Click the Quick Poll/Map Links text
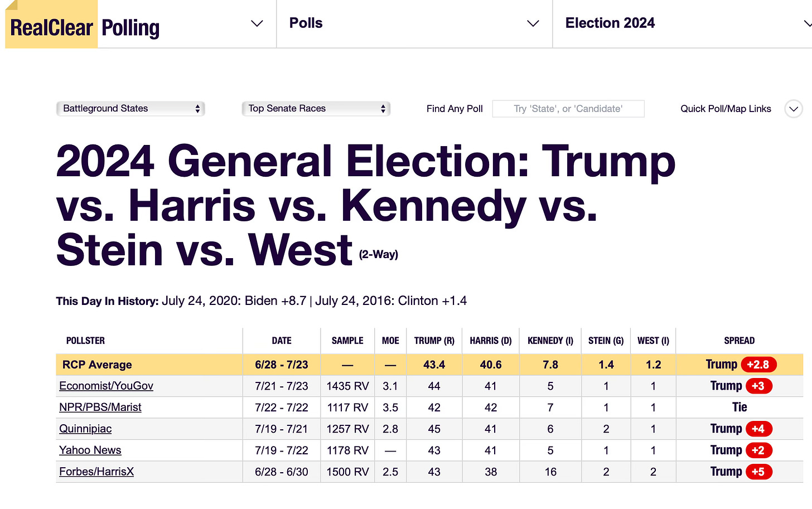The width and height of the screenshot is (812, 509). [x=726, y=109]
